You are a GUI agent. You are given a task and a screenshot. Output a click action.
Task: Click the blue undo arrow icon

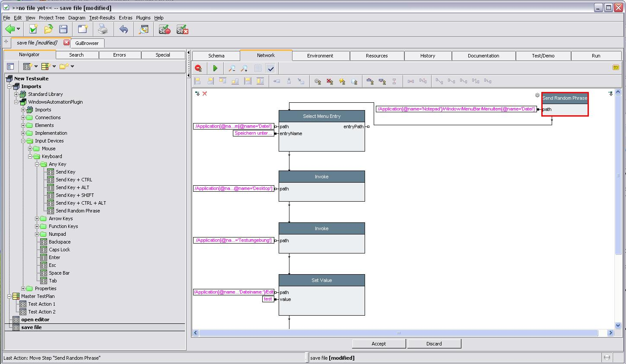(124, 29)
